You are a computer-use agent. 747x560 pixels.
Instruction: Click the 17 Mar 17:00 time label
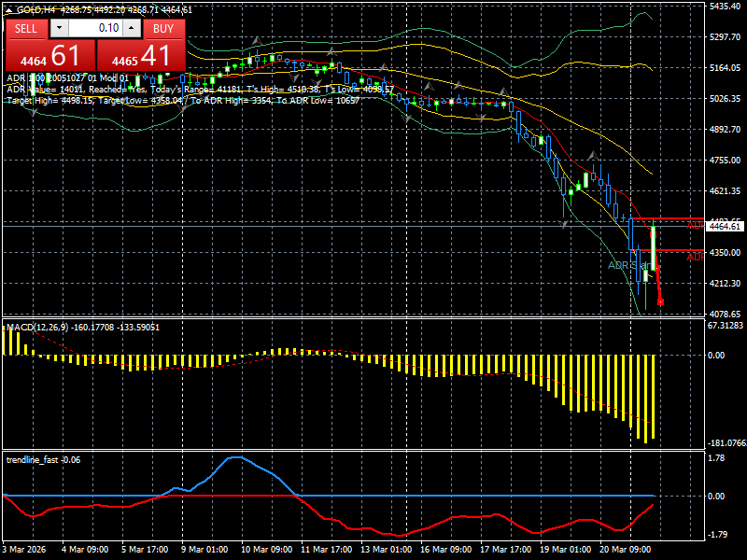coord(506,549)
